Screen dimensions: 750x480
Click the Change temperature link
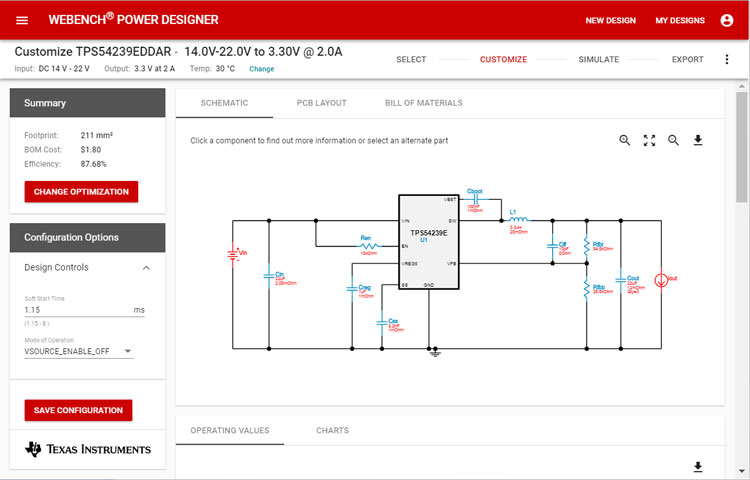(x=261, y=69)
